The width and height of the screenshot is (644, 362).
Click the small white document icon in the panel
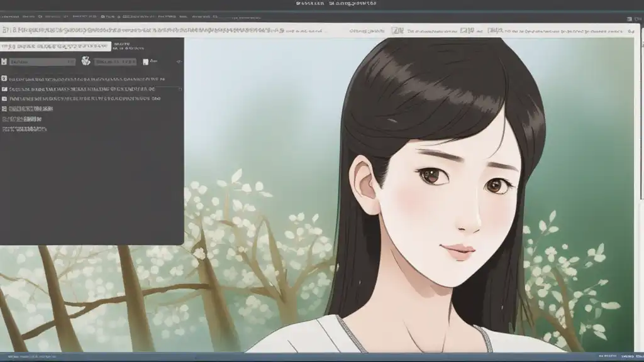click(x=146, y=62)
